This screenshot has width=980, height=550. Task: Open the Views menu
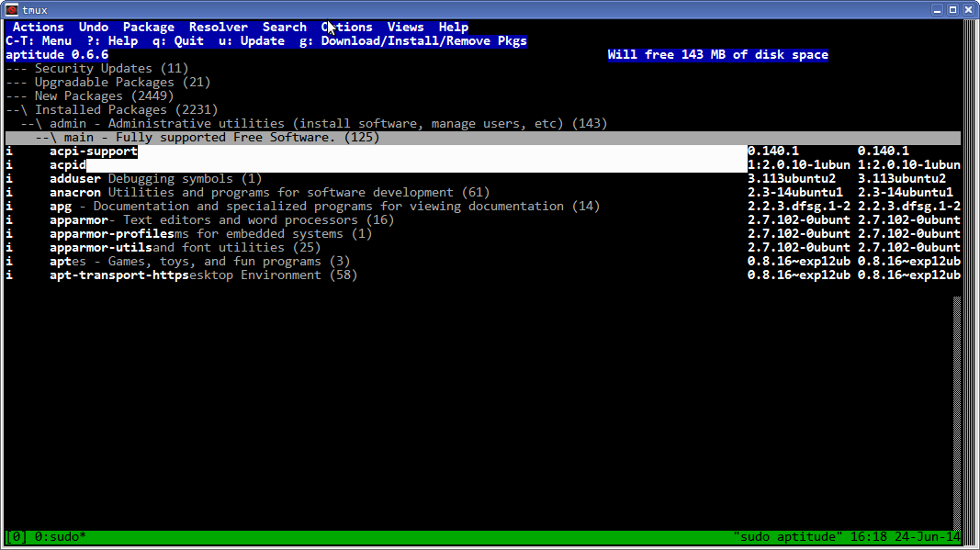pos(406,27)
